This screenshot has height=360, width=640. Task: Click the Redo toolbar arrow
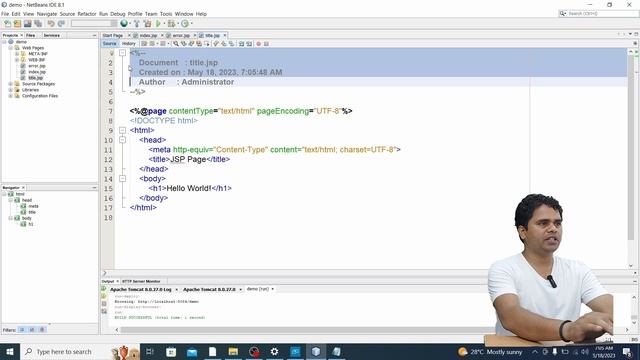click(61, 24)
